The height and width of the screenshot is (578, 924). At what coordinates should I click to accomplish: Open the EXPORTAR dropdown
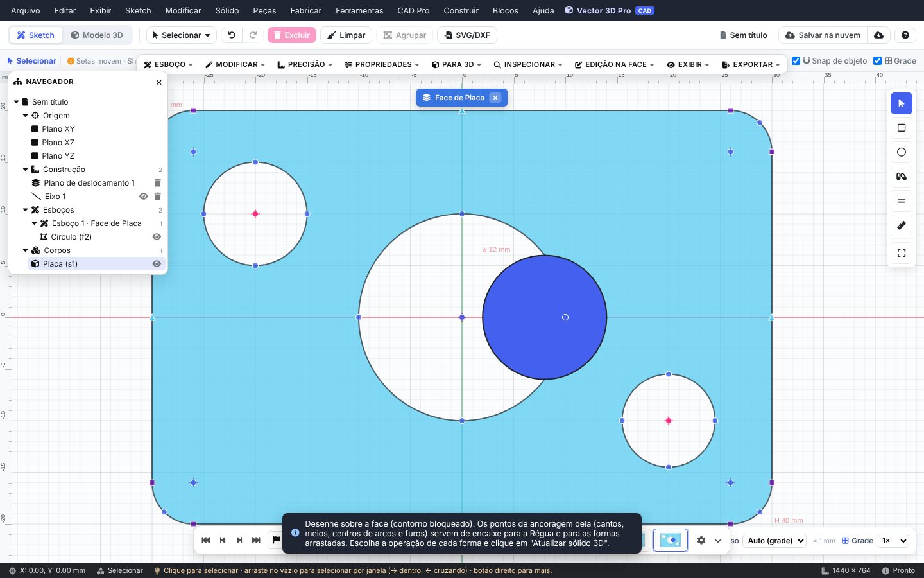(751, 64)
